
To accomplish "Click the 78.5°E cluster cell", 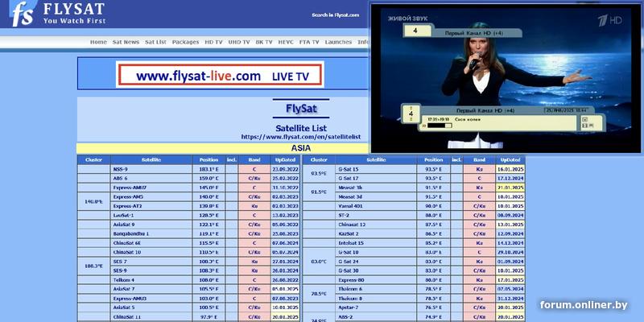I will tap(319, 294).
